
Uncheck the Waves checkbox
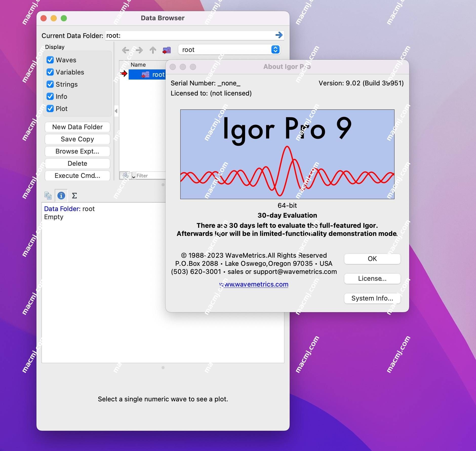(50, 60)
